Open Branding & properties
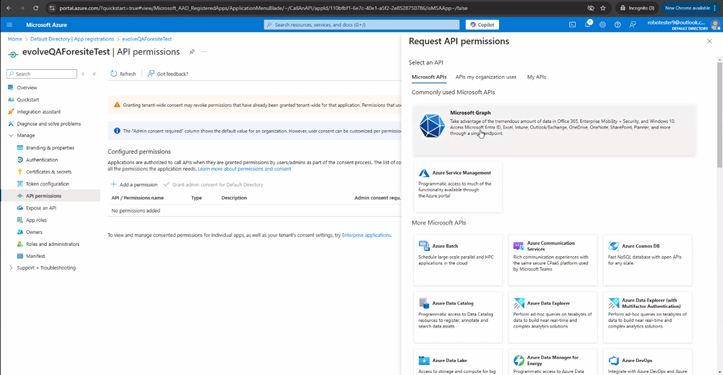The height and width of the screenshot is (375, 723). [50, 148]
